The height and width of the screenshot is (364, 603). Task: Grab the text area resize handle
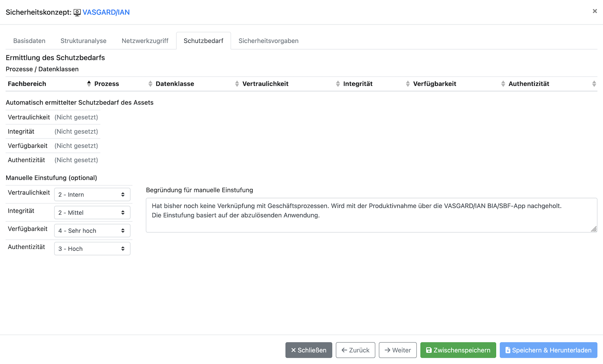pyautogui.click(x=594, y=229)
